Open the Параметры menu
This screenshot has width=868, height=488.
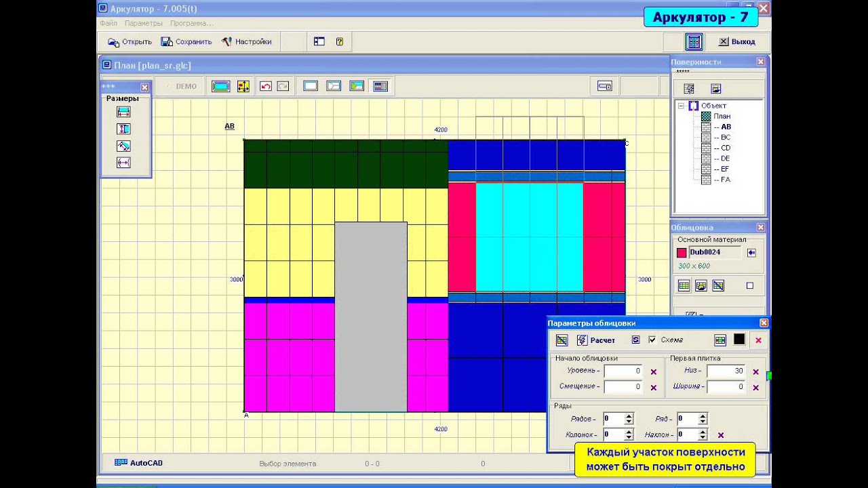144,23
